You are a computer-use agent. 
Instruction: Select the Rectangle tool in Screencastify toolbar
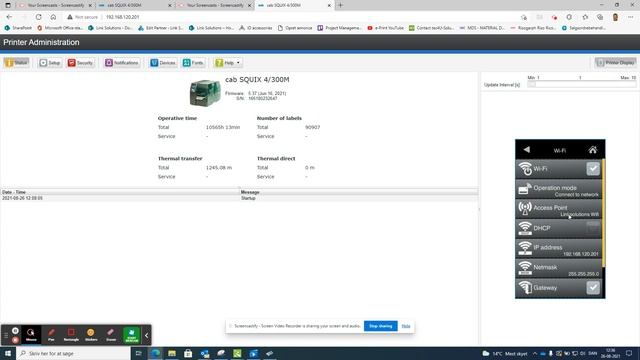tap(71, 335)
